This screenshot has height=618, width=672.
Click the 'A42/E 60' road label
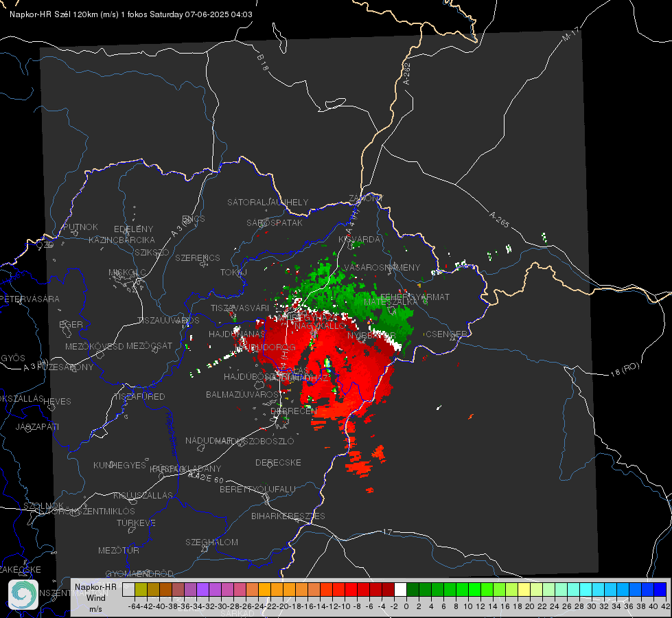point(206,477)
